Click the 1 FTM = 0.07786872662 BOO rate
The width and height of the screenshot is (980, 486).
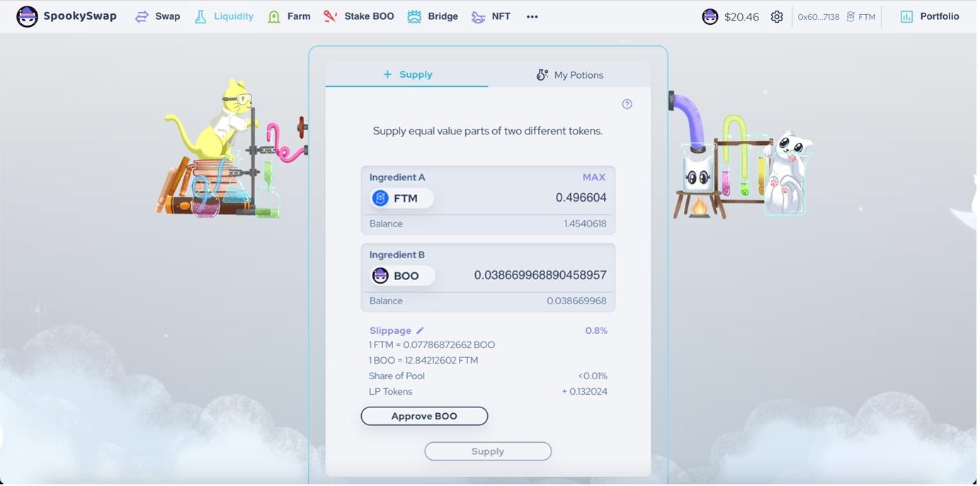(432, 345)
